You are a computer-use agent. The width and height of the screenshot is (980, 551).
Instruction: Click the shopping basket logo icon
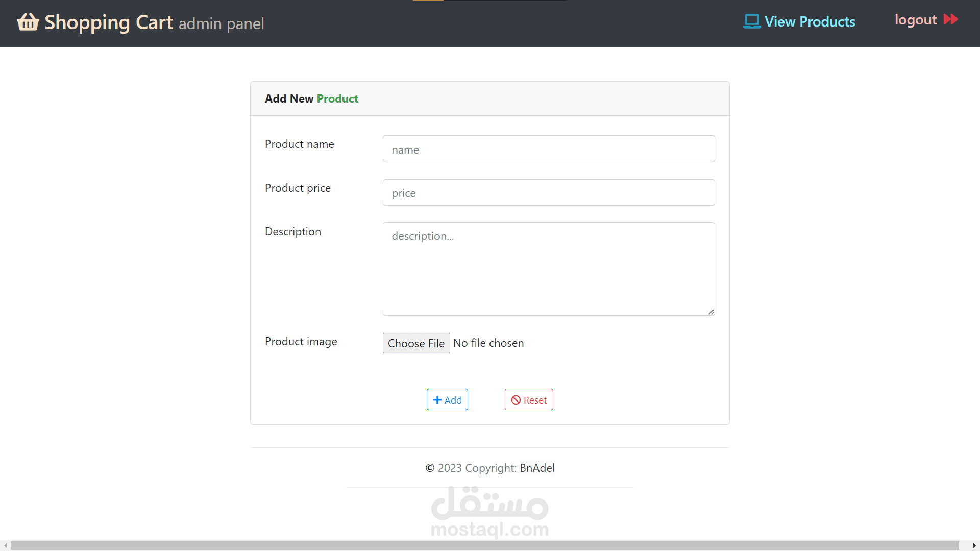[28, 22]
